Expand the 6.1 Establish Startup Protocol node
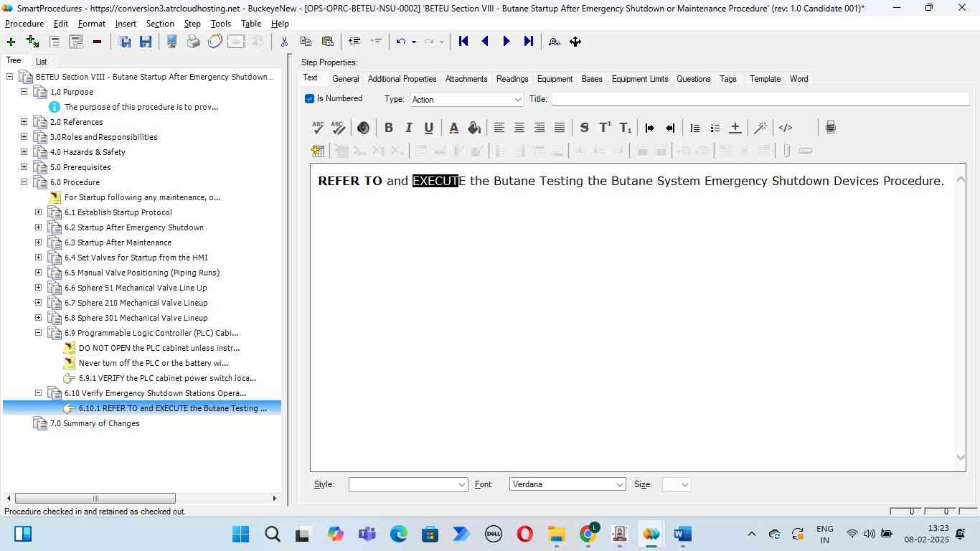The image size is (980, 551). 39,212
